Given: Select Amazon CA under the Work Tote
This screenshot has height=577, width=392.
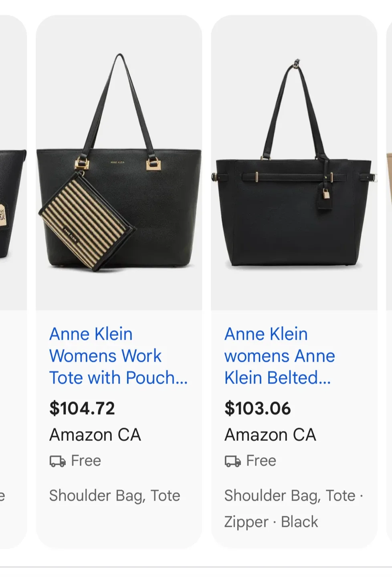Looking at the screenshot, I should point(95,434).
